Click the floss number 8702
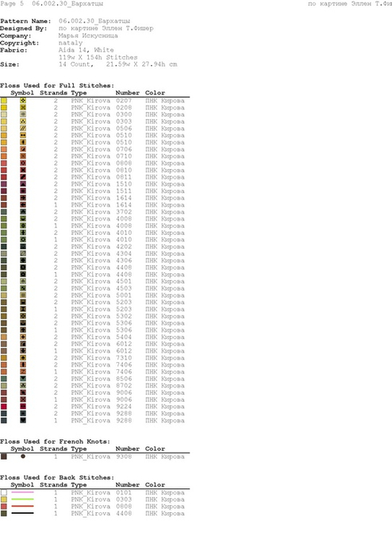The height and width of the screenshot is (555, 392). pos(124,386)
